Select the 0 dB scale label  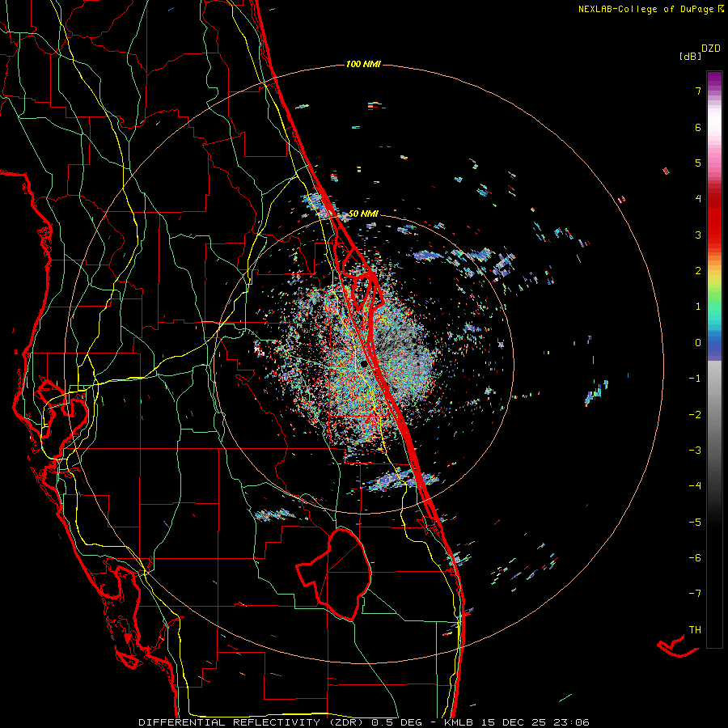coord(698,343)
